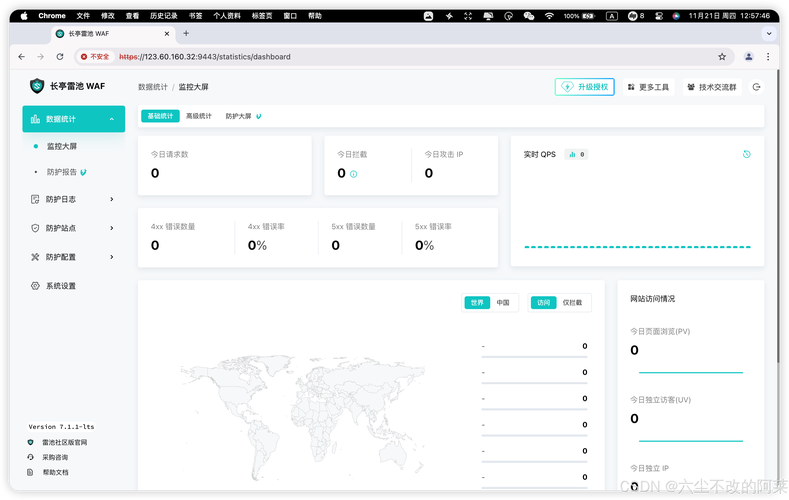This screenshot has width=789, height=500.
Task: Click browser forward arrow
Action: coord(40,57)
